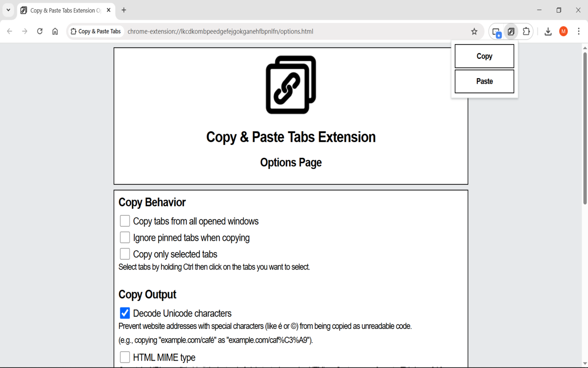Go back using the back arrow
Viewport: 588px width, 368px height.
(x=9, y=31)
